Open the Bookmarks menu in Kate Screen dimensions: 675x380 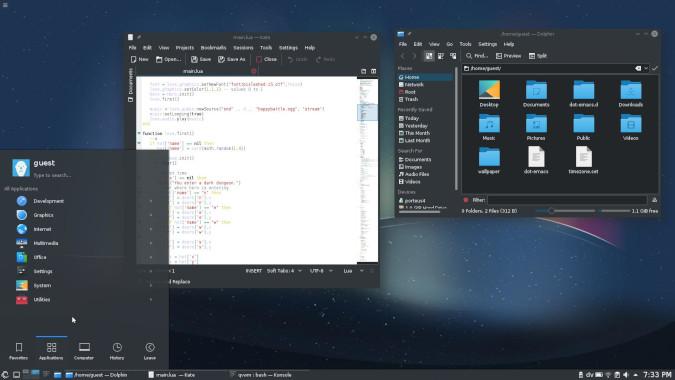coord(213,48)
